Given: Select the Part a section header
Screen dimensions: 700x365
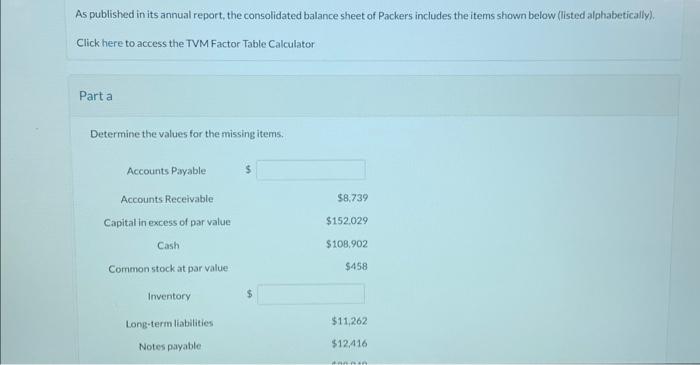Looking at the screenshot, I should click(x=96, y=96).
